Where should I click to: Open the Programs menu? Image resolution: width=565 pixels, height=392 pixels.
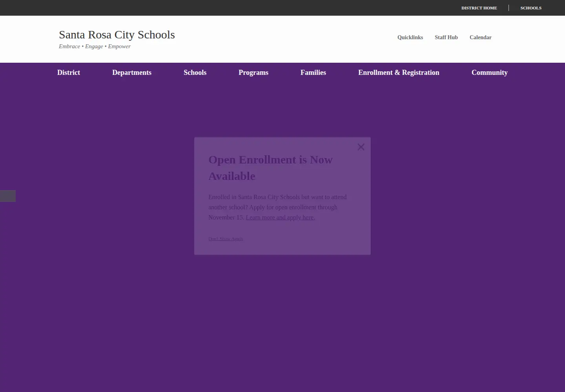pos(253,73)
